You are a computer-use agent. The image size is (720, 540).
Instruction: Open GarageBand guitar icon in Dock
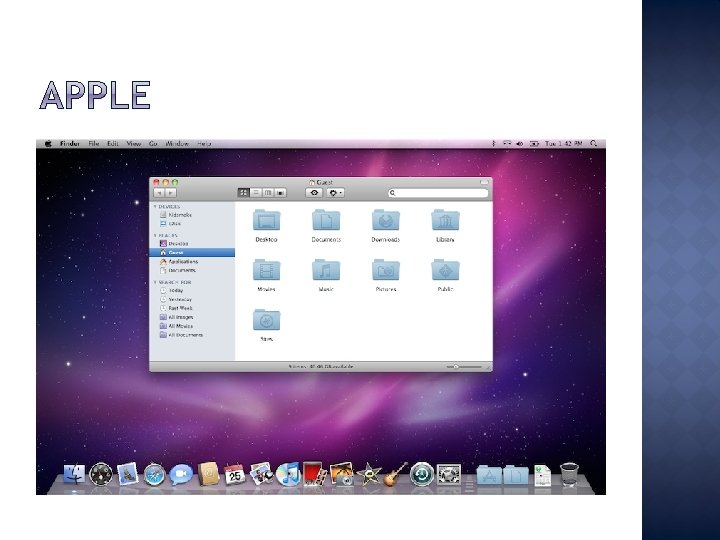395,474
